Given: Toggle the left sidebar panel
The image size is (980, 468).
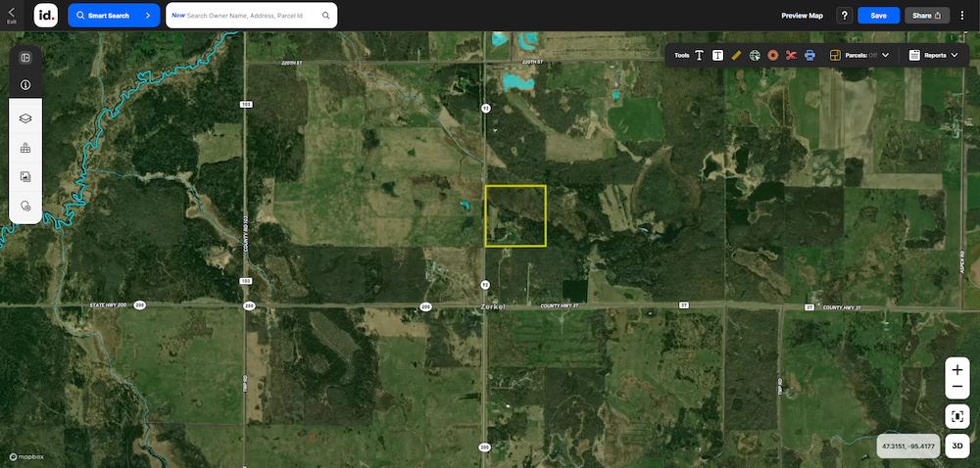Looking at the screenshot, I should pyautogui.click(x=25, y=58).
